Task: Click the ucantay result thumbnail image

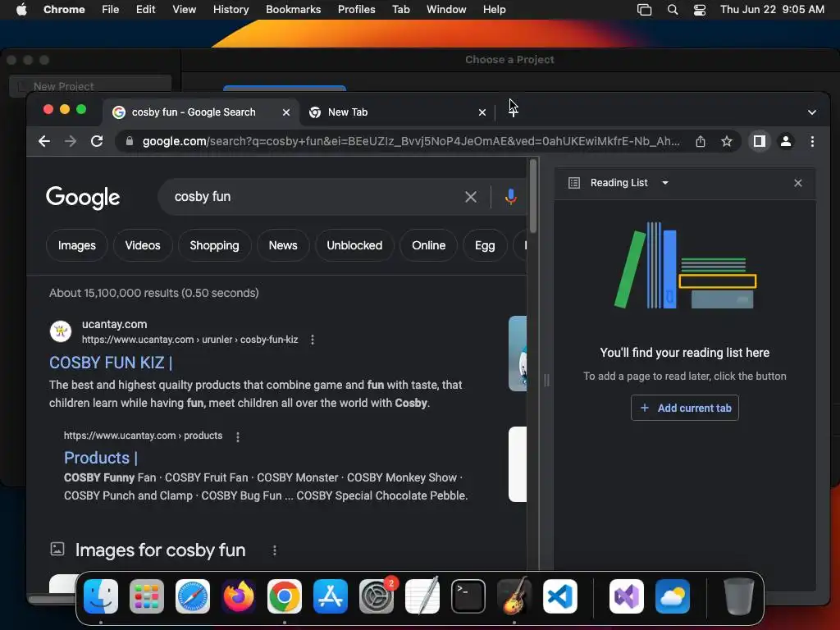Action: (x=518, y=354)
